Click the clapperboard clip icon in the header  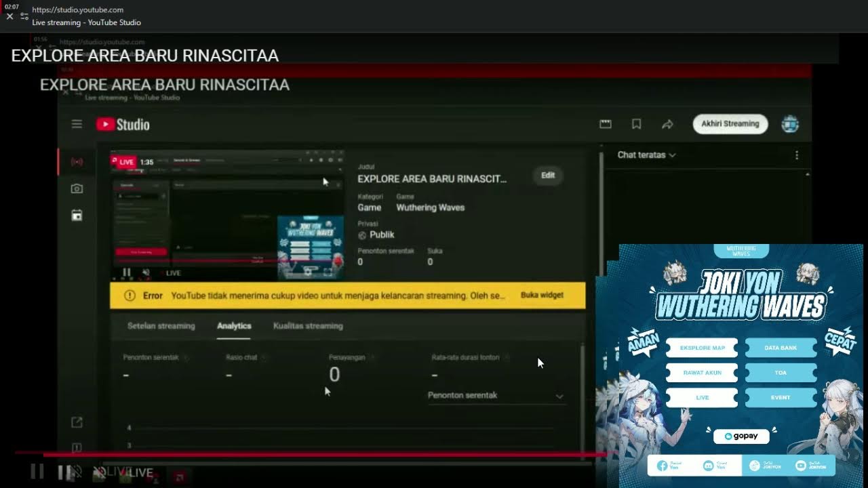pyautogui.click(x=606, y=124)
